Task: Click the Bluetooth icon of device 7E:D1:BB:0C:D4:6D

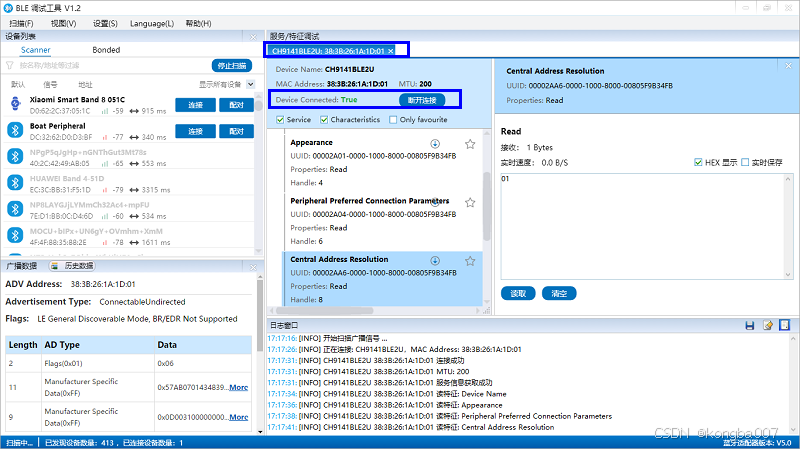Action: tap(15, 209)
